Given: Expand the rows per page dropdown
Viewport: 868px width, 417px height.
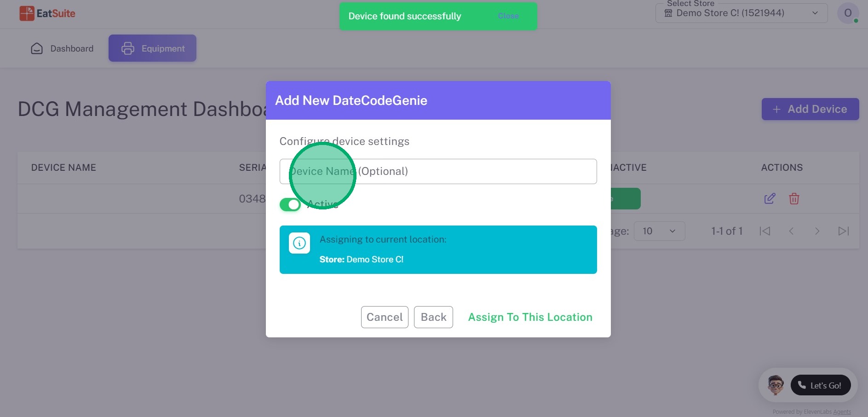Looking at the screenshot, I should tap(659, 231).
